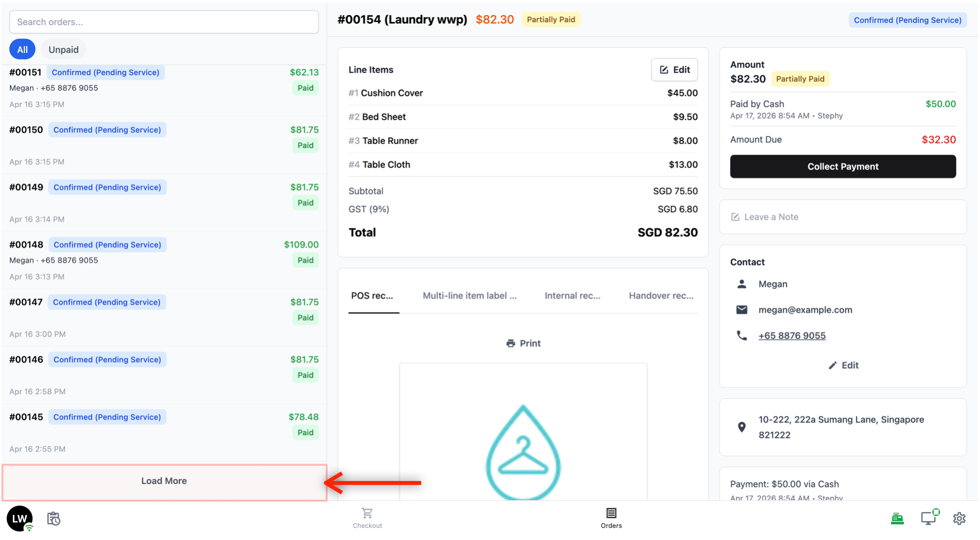980x540 pixels.
Task: Select the Unpaid filter
Action: pyautogui.click(x=63, y=50)
